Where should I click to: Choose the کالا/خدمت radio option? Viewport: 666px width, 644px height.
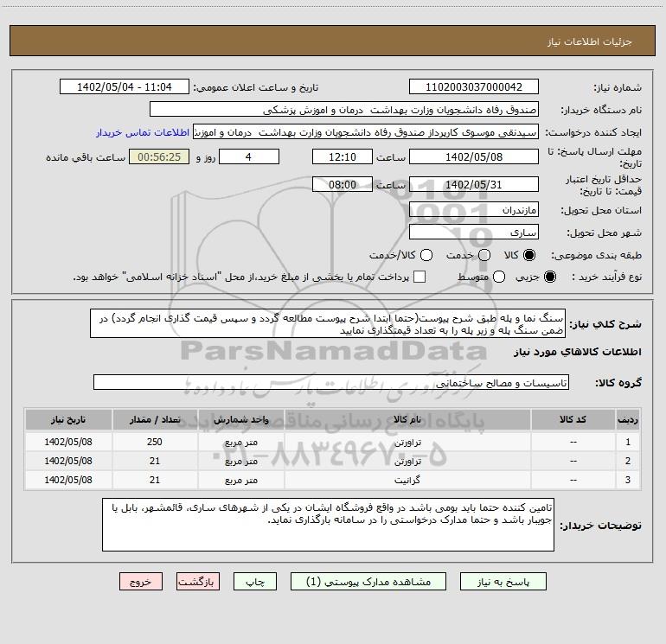click(426, 255)
